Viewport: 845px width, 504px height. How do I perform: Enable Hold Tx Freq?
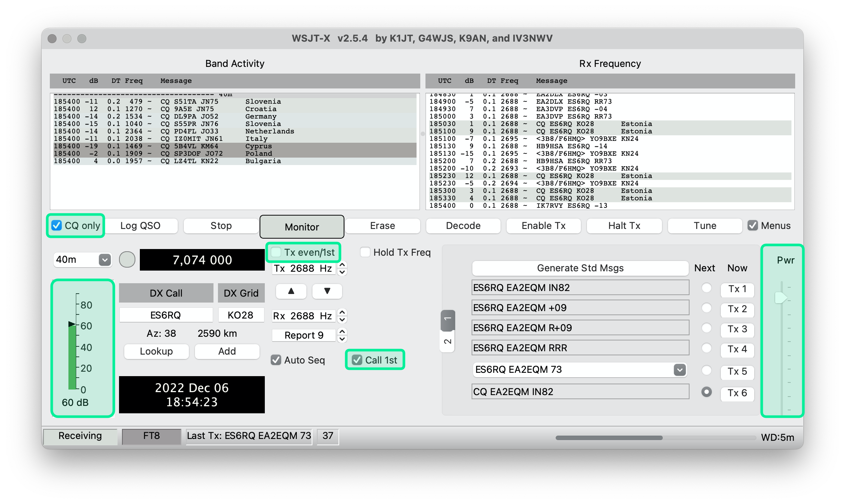coord(365,252)
